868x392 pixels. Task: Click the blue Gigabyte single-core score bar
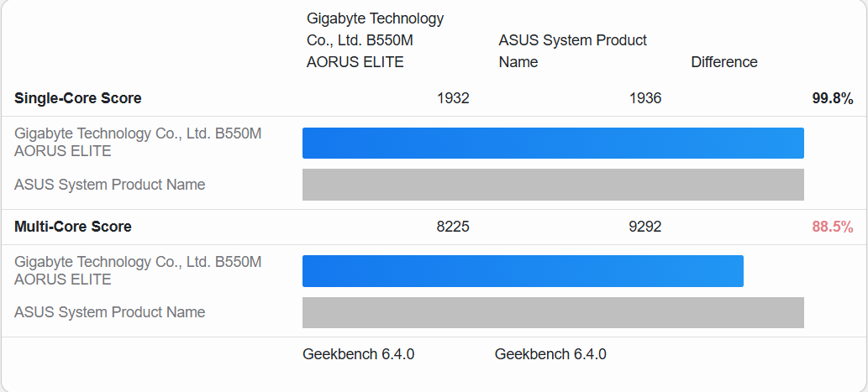[553, 143]
